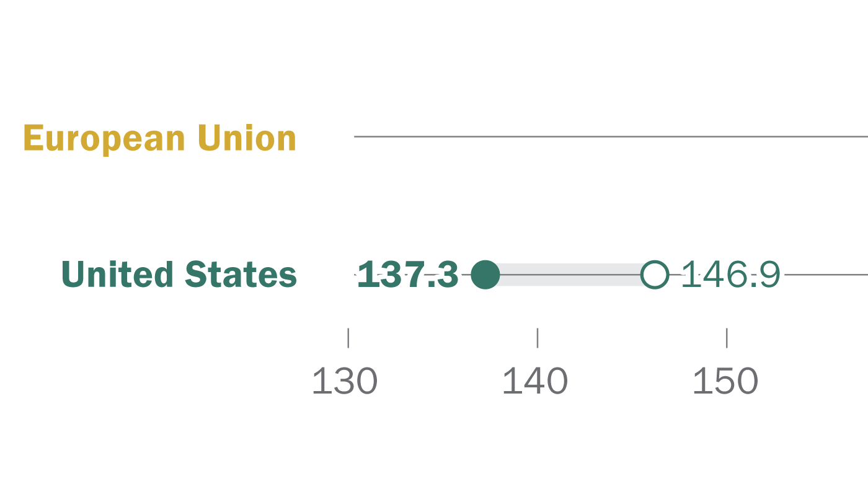Click the bold 137.3 value label
Viewport: 868px width, 489px height.
pyautogui.click(x=408, y=275)
